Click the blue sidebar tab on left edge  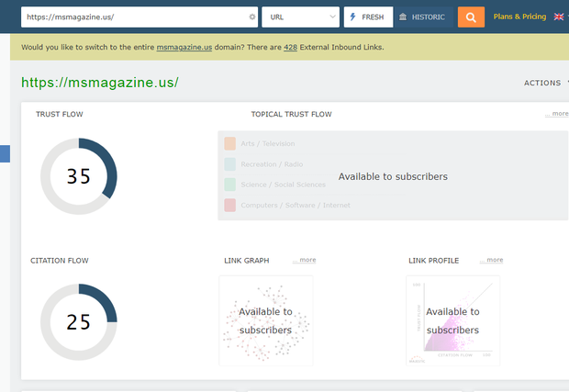5,153
